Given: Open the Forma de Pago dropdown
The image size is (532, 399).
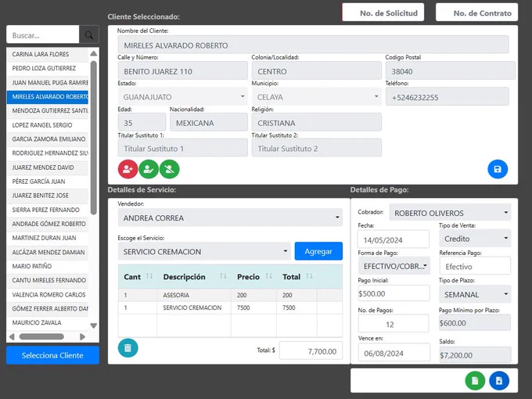Looking at the screenshot, I should point(394,266).
